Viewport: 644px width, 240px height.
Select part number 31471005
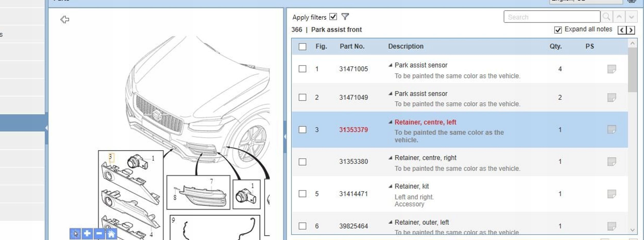click(353, 69)
